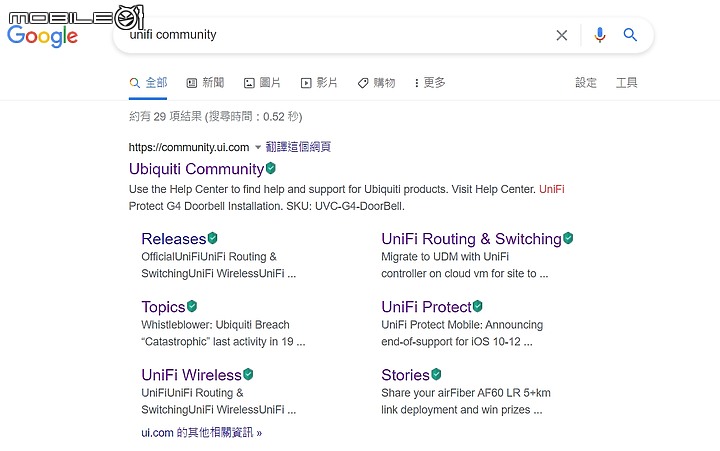
Task: Click shield badge beside UniFi Routing & Switching
Action: (x=568, y=238)
